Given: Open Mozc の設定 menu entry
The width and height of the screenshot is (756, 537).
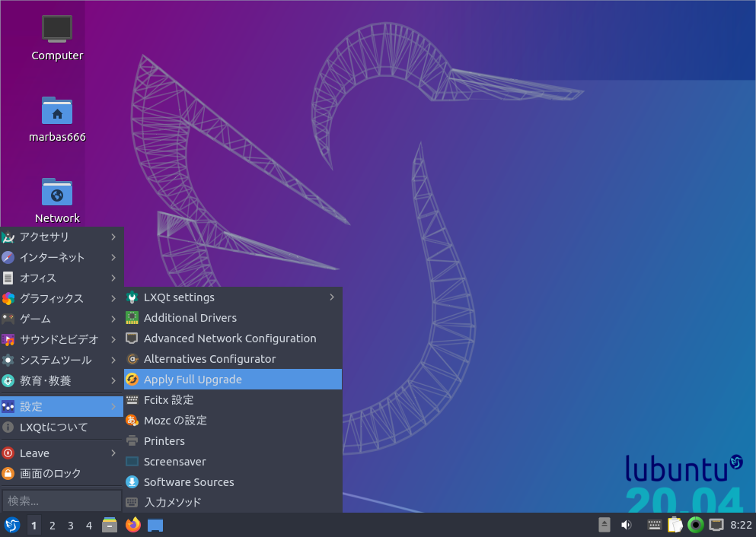Looking at the screenshot, I should tap(233, 421).
